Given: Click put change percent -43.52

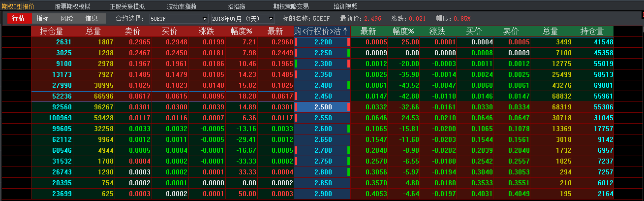Looking at the screenshot, I should click(408, 85).
